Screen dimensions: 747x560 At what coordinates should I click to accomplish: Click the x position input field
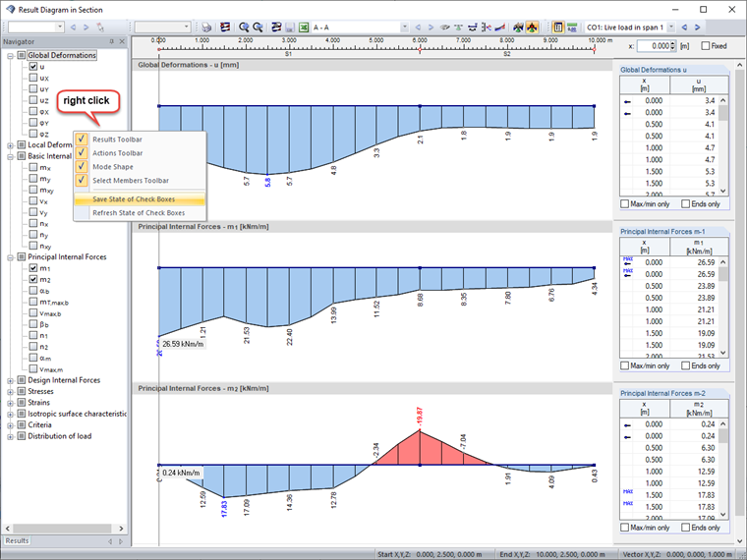[654, 46]
